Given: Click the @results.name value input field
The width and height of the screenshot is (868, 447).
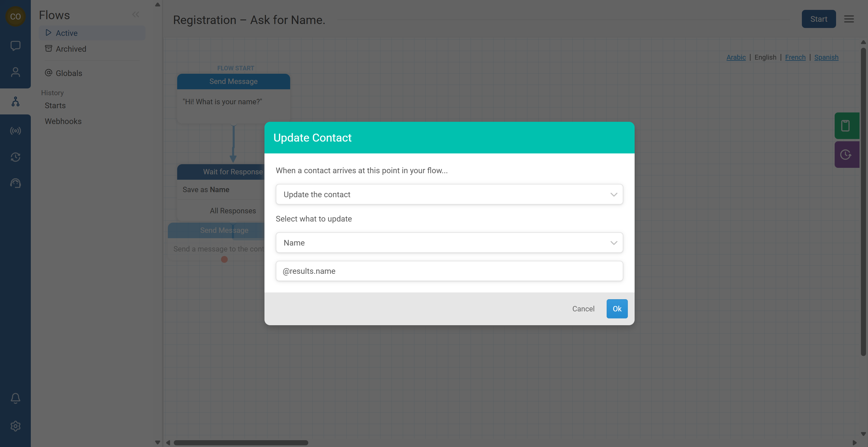Looking at the screenshot, I should tap(449, 271).
